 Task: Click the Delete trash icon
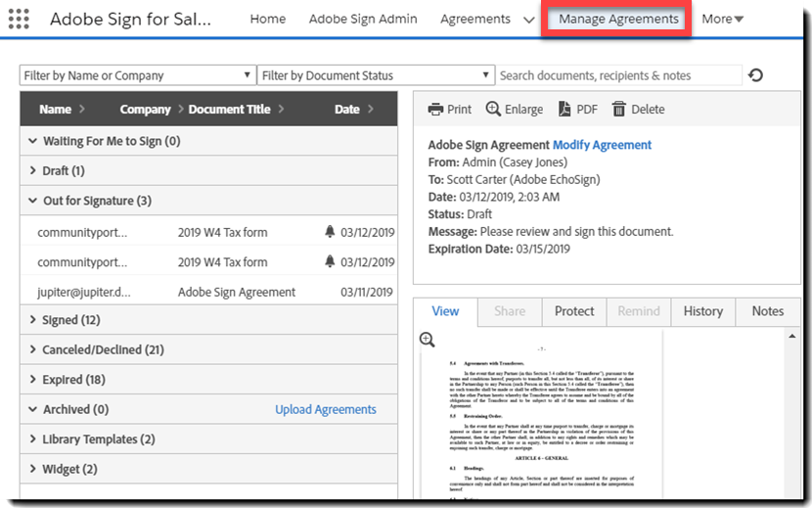coord(619,110)
